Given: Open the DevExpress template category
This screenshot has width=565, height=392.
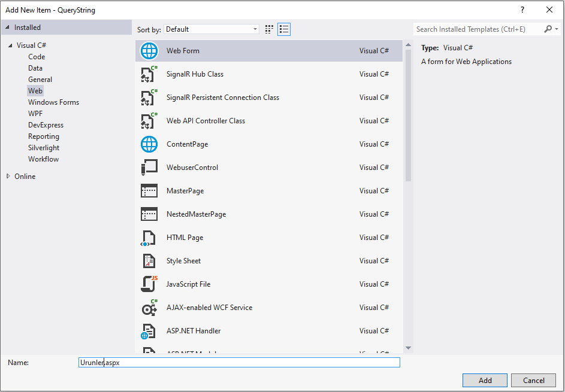Looking at the screenshot, I should (x=46, y=125).
